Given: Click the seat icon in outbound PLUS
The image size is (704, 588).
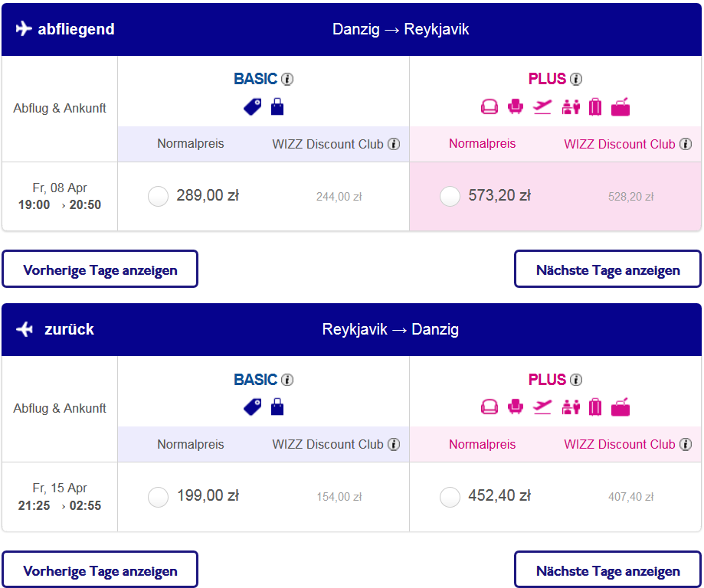Looking at the screenshot, I should click(x=516, y=107).
